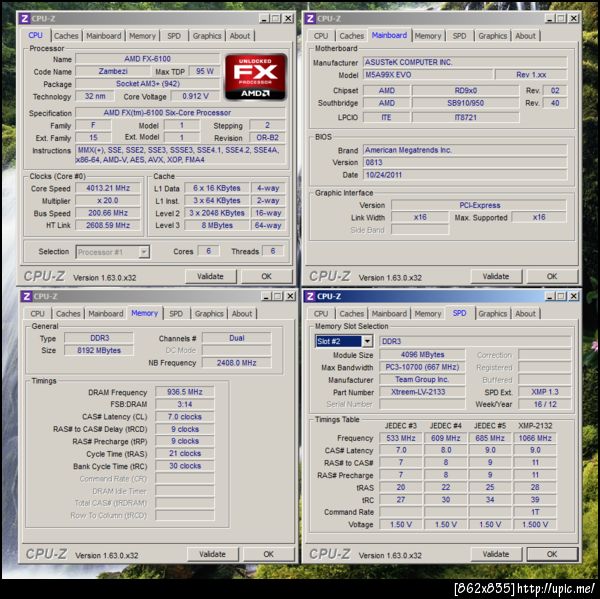Switch to the Mainboard tab in the SPD window
This screenshot has width=600, height=599.
tap(389, 314)
